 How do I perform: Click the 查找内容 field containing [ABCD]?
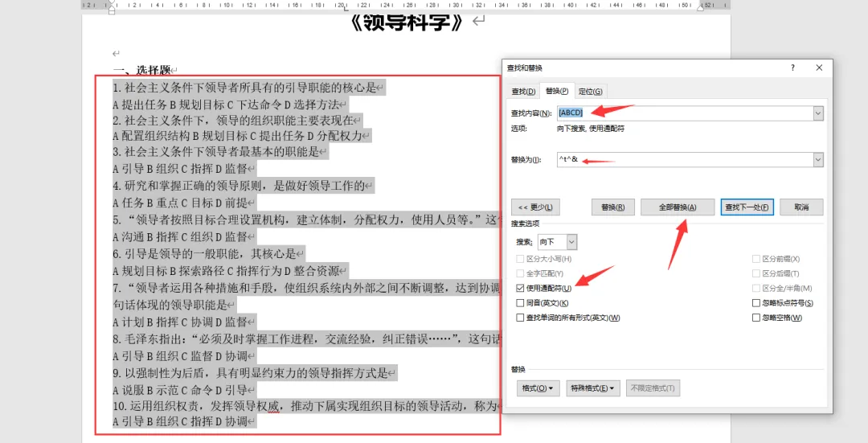[x=686, y=113]
